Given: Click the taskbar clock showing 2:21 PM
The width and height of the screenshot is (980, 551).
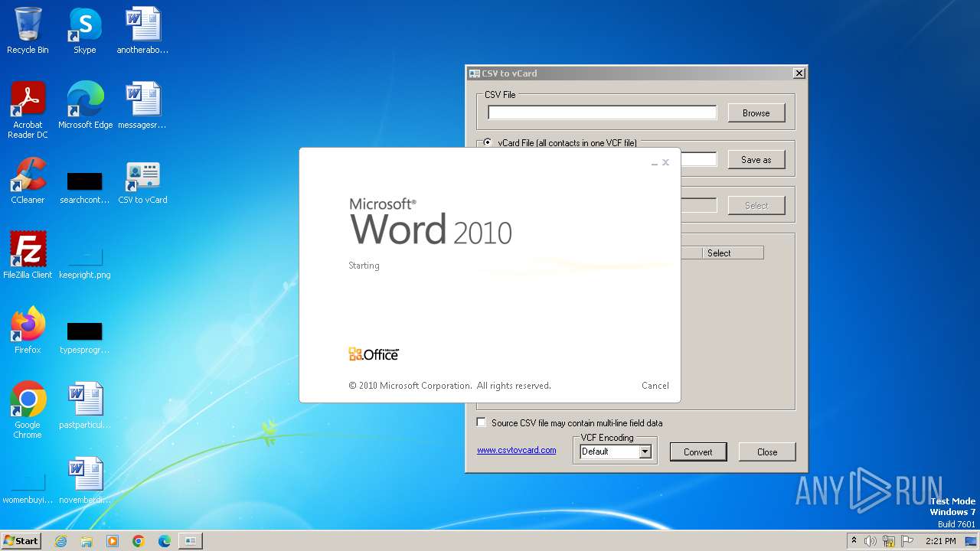Looking at the screenshot, I should point(940,541).
